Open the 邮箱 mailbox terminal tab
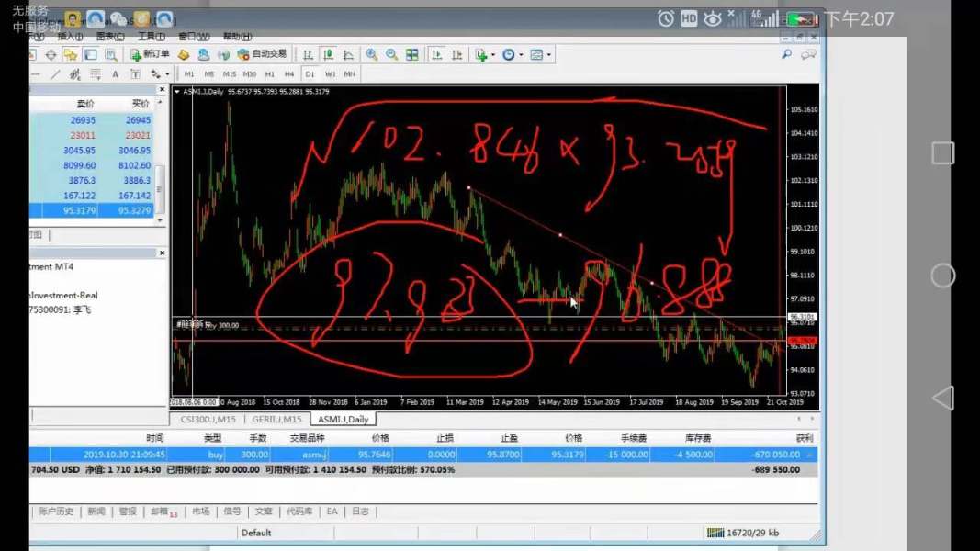This screenshot has width=980, height=551. point(163,512)
